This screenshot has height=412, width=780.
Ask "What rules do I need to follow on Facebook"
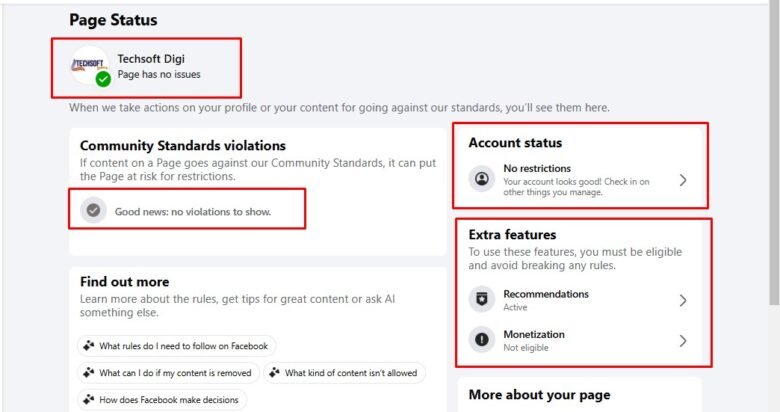(183, 346)
